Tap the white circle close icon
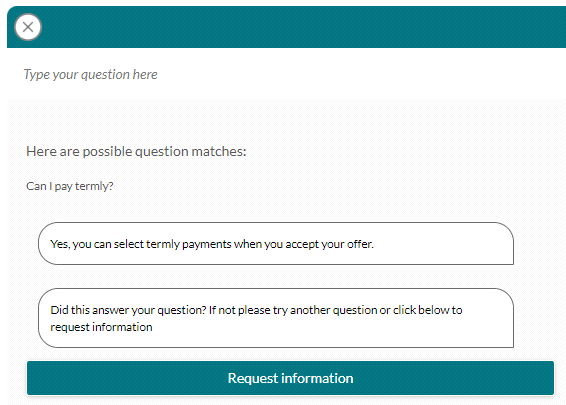566x405 pixels. 28,27
